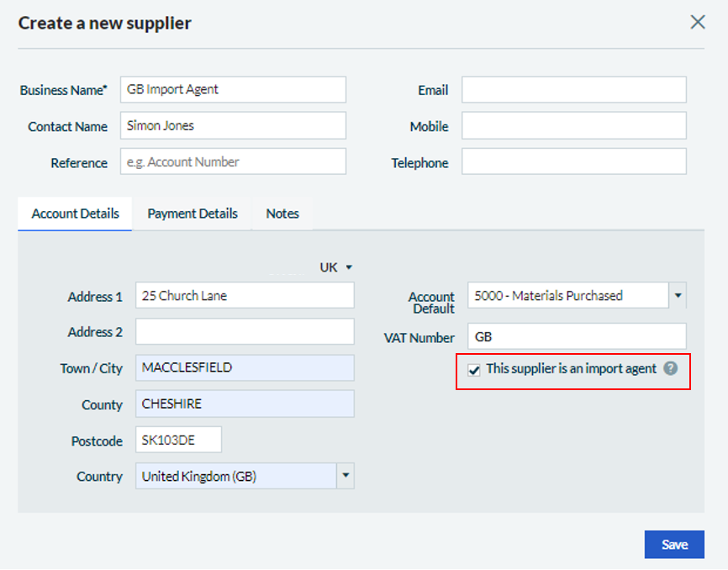Click the Address 1 field
The height and width of the screenshot is (570, 728).
click(x=244, y=296)
